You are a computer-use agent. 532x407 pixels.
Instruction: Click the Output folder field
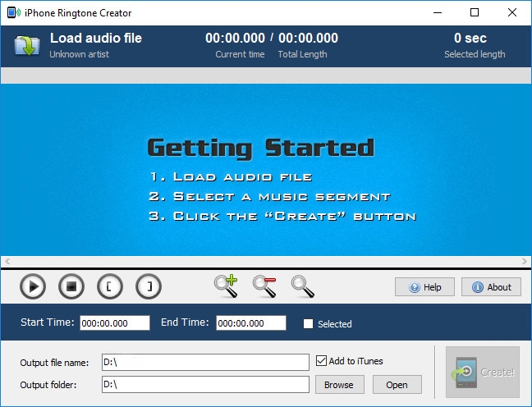pyautogui.click(x=205, y=384)
